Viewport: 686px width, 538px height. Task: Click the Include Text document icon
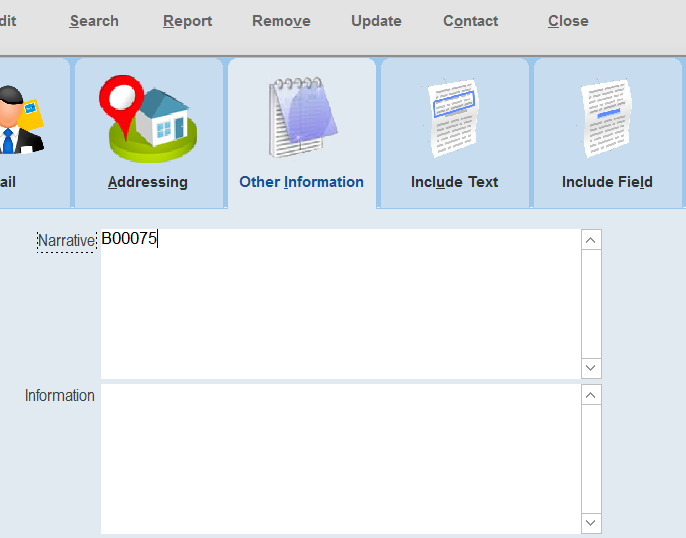[453, 118]
